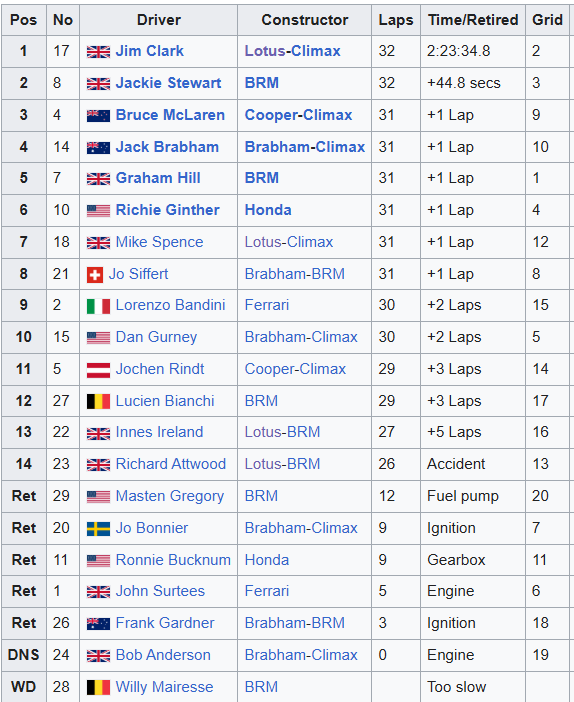Follow the Lucien Bianchi link

point(165,401)
